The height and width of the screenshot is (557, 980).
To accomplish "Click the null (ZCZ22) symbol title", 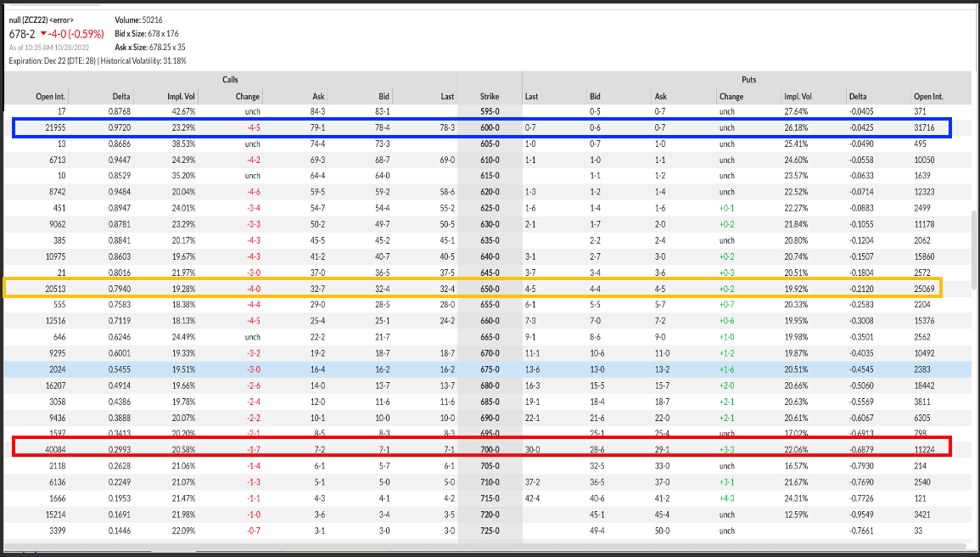I will point(41,20).
